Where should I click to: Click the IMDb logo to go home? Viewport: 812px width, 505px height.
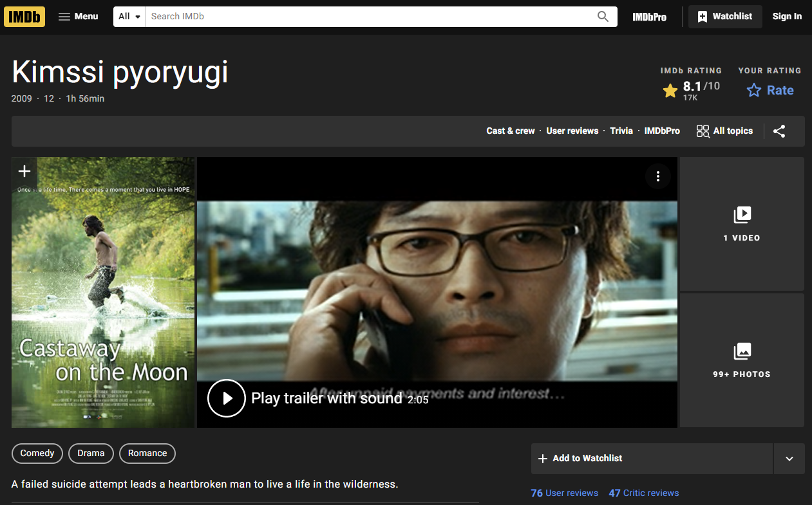(x=24, y=16)
